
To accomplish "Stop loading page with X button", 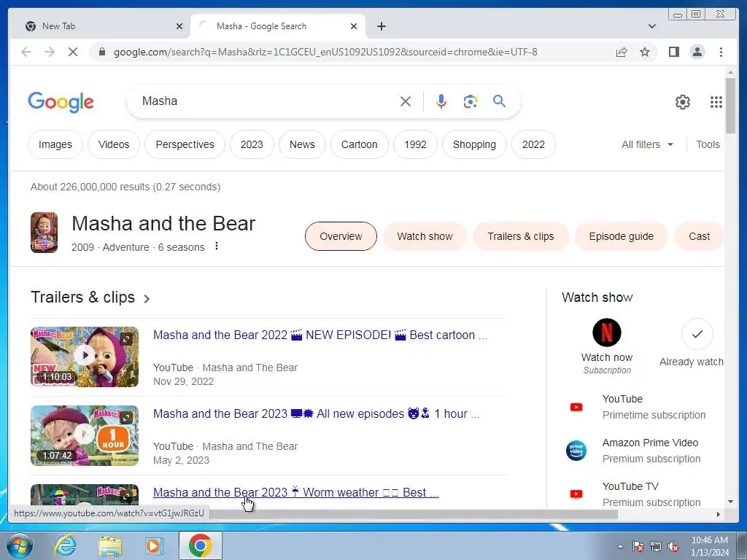I will click(72, 52).
